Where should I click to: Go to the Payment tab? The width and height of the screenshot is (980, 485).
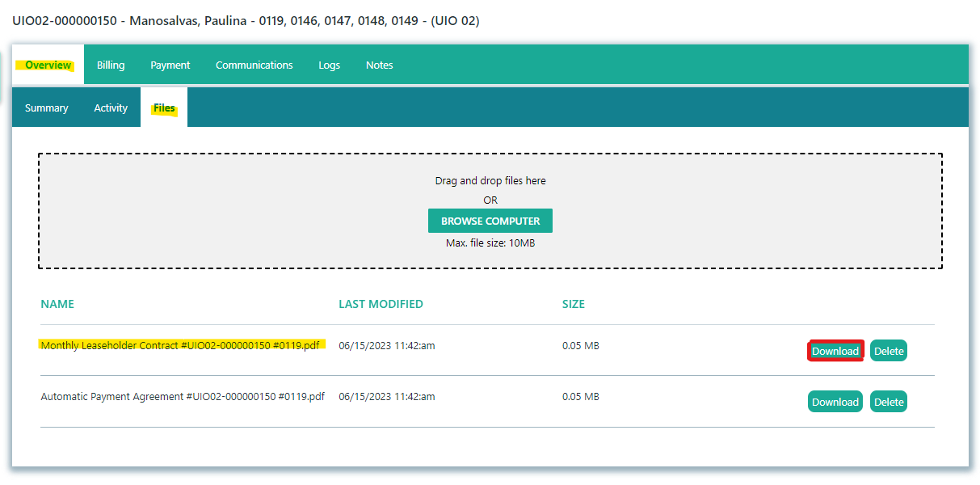click(170, 65)
